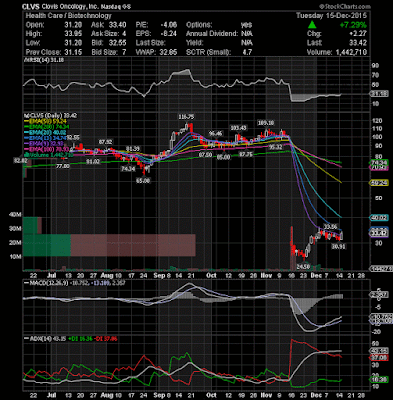Screen dimensions: 393x400
Task: Click the 2.357 MACD histogram value tag
Action: (379, 295)
